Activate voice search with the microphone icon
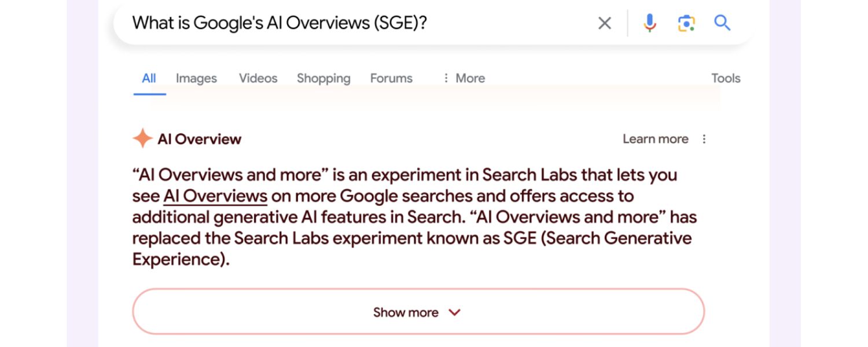 point(650,23)
